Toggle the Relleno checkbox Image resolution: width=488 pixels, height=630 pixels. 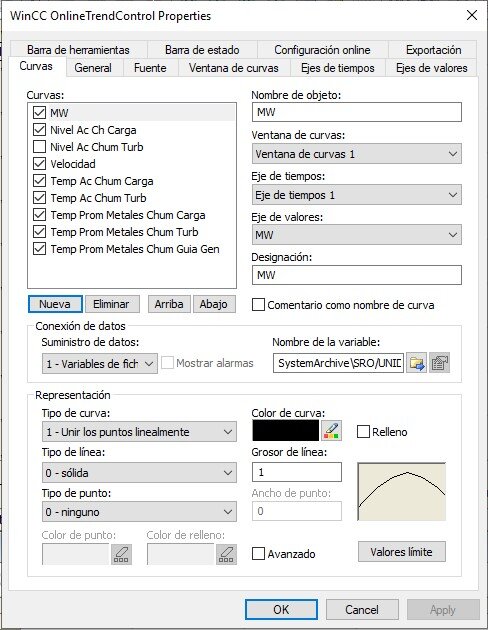point(363,432)
